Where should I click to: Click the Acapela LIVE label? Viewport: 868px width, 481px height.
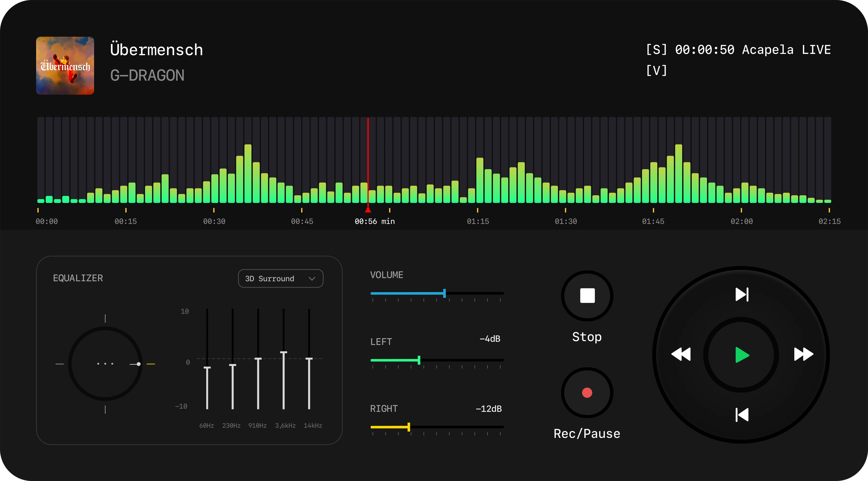[x=787, y=50]
